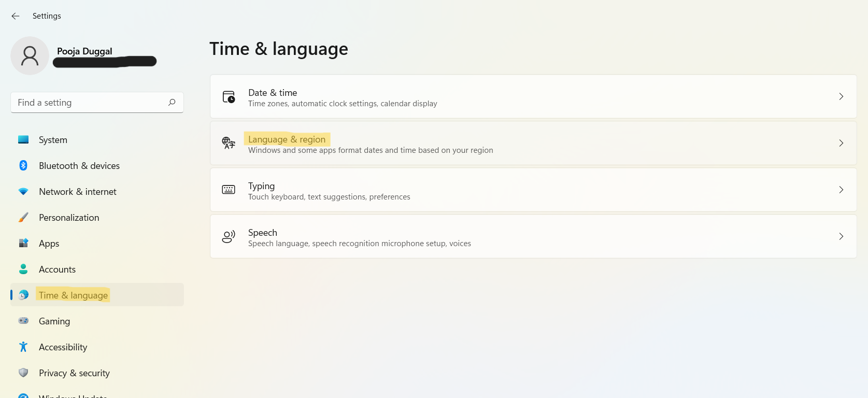868x398 pixels.
Task: Focus the Find a setting search box
Action: 88,103
